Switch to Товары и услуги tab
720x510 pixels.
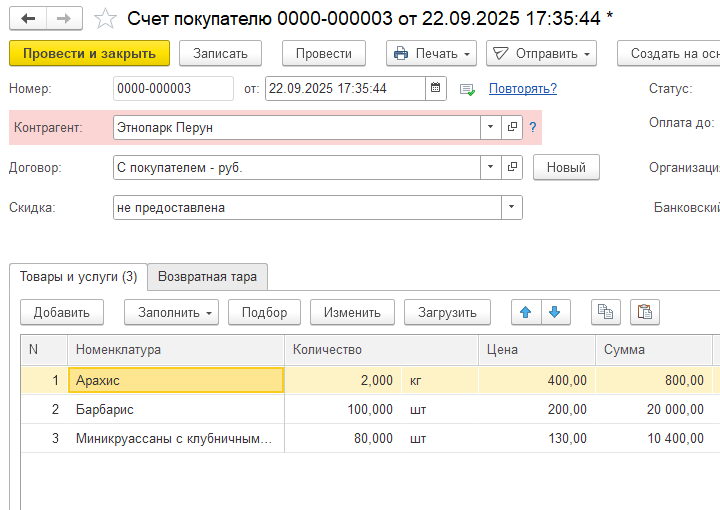click(x=79, y=277)
